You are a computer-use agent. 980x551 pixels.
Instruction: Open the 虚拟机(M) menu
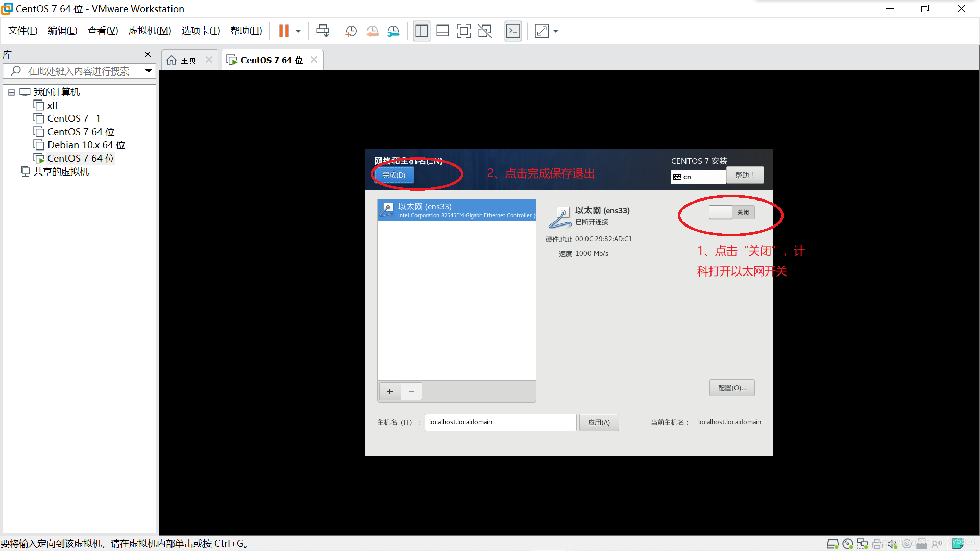point(150,31)
